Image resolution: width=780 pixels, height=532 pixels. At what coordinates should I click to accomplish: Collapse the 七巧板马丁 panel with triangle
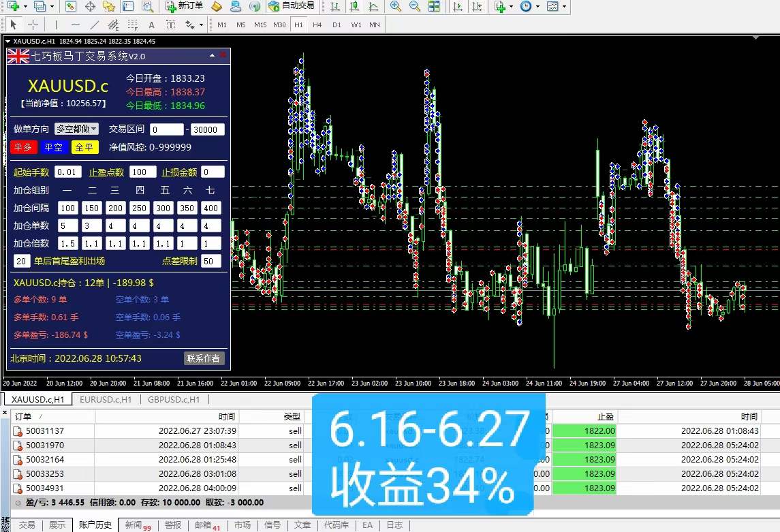(x=212, y=56)
